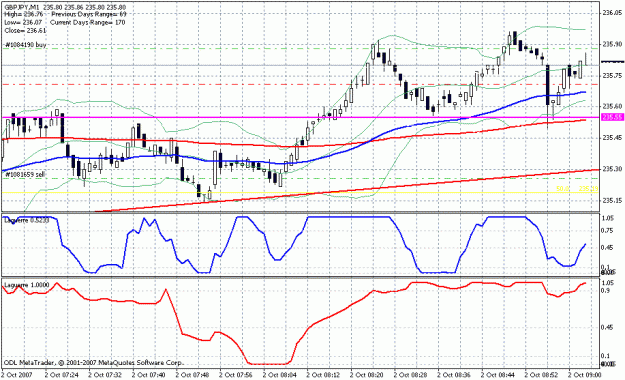Click 0.45 on the blue Laguerre scale
Image resolution: width=625 pixels, height=380 pixels.
click(x=607, y=248)
